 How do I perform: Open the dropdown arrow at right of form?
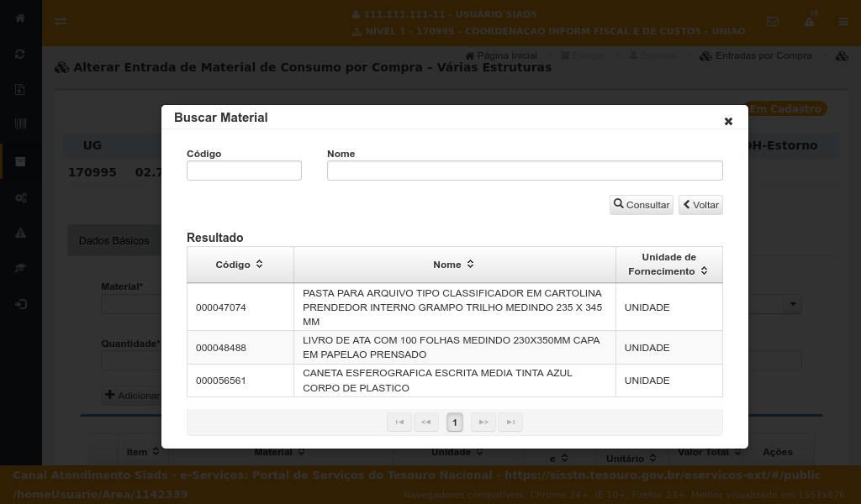(x=793, y=304)
